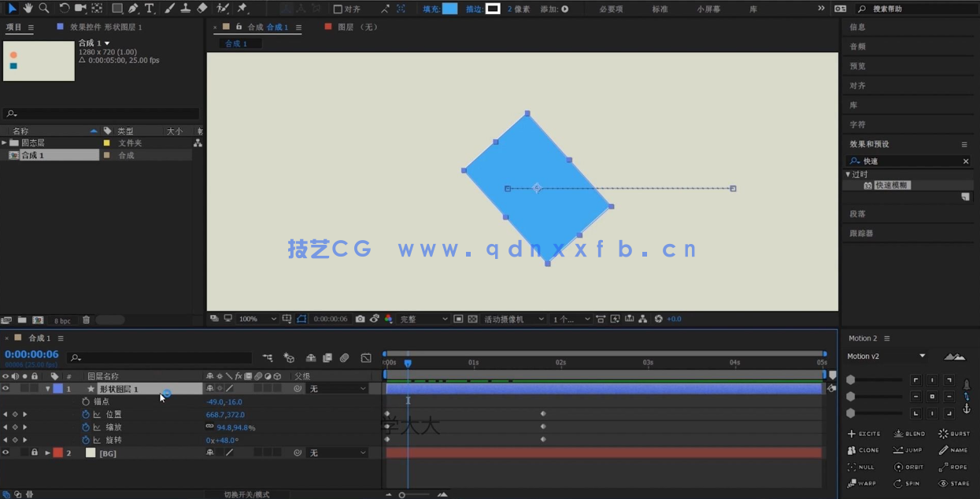Open the Motion v2 dropdown
This screenshot has width=980, height=499.
pos(886,356)
